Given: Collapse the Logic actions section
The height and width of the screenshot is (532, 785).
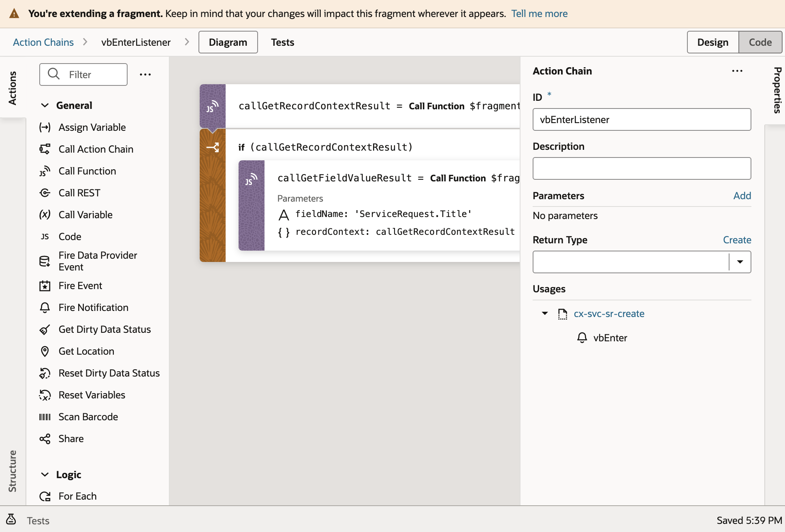Looking at the screenshot, I should tap(45, 475).
